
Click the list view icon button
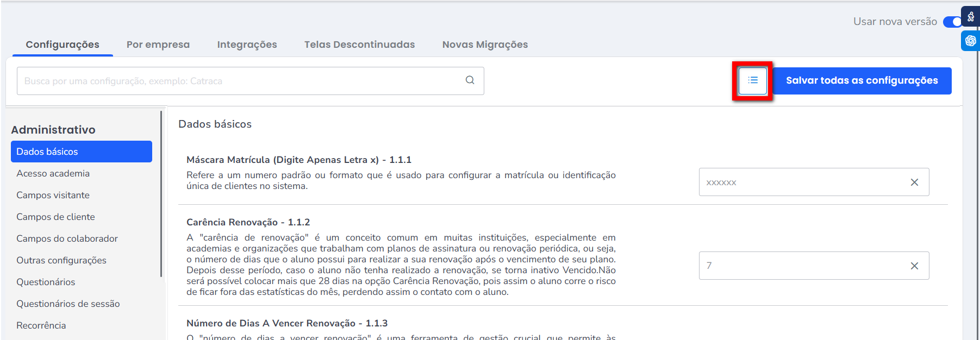[x=752, y=80]
